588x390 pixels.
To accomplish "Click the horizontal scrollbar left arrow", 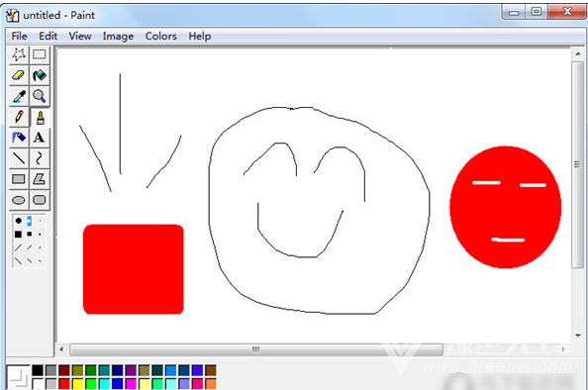I will click(62, 349).
